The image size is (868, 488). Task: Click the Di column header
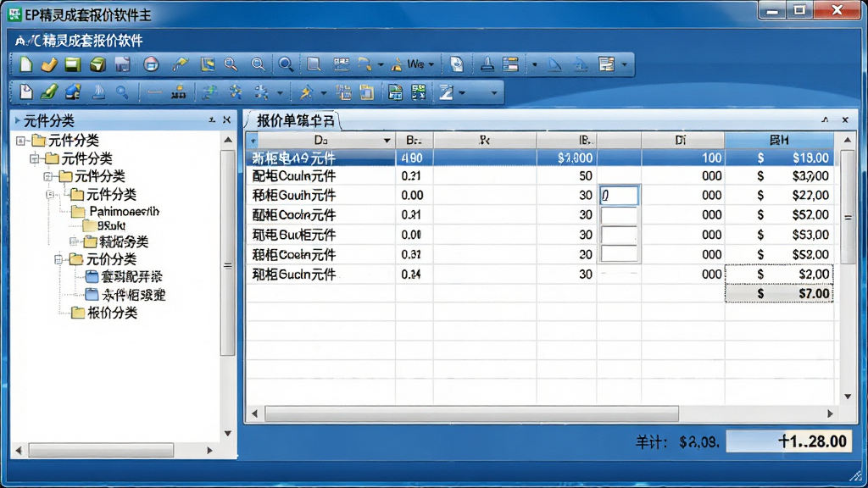tap(682, 141)
